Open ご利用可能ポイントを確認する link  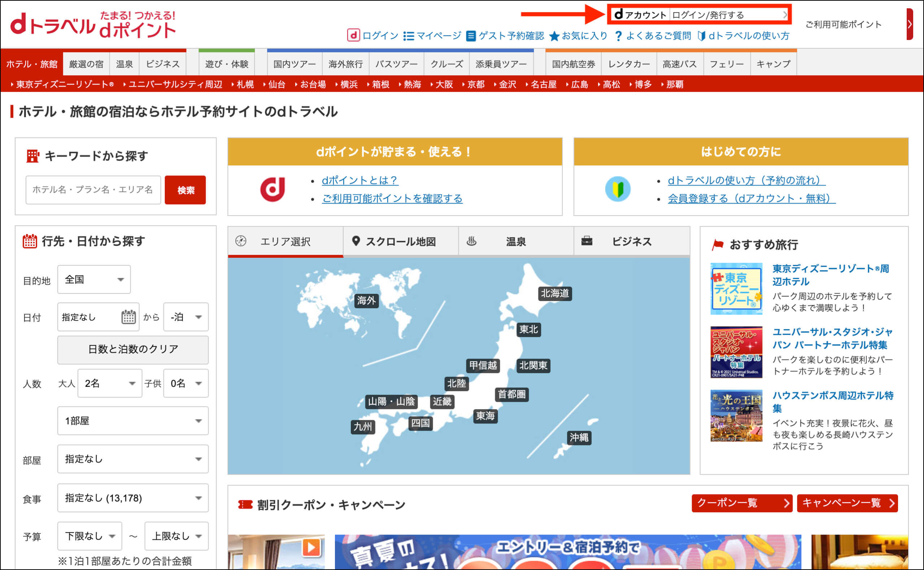(392, 198)
